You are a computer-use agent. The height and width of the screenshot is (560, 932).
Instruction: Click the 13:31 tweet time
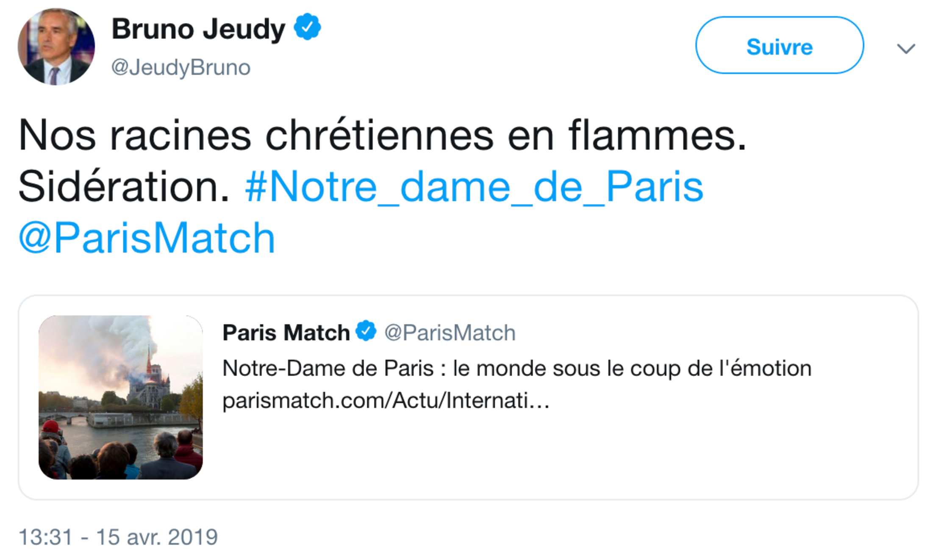[46, 537]
